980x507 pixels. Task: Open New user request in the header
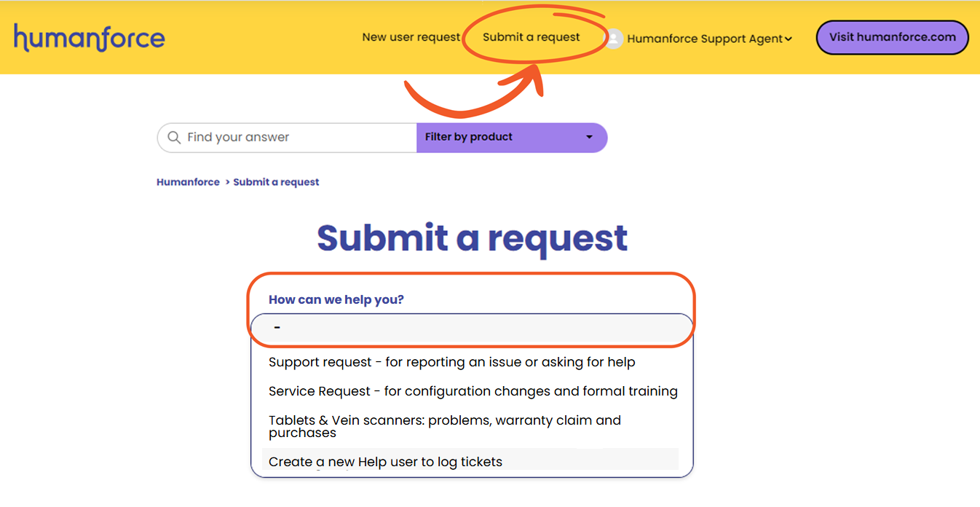[x=411, y=37]
